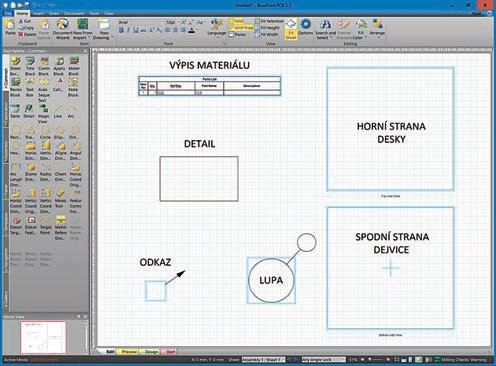Select the Detail palette tool
The height and width of the screenshot is (366, 496).
pyautogui.click(x=29, y=111)
